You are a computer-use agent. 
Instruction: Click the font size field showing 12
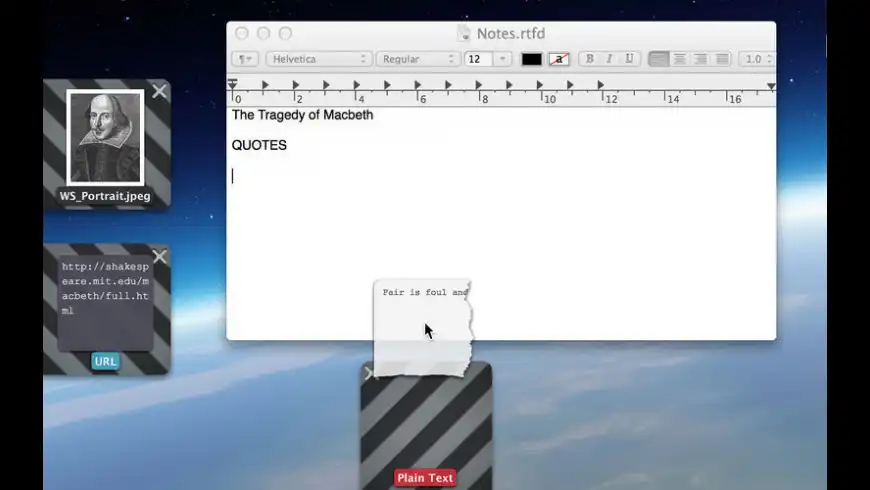[478, 59]
